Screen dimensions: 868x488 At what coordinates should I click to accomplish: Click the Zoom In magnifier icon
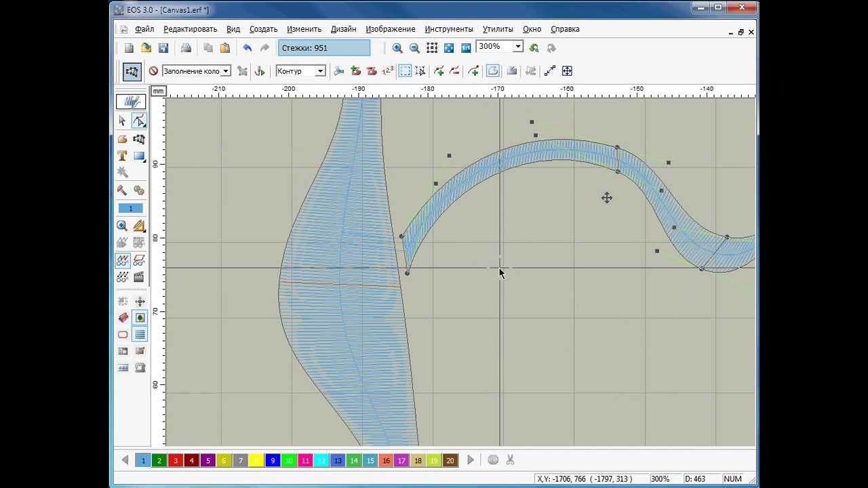pos(397,48)
